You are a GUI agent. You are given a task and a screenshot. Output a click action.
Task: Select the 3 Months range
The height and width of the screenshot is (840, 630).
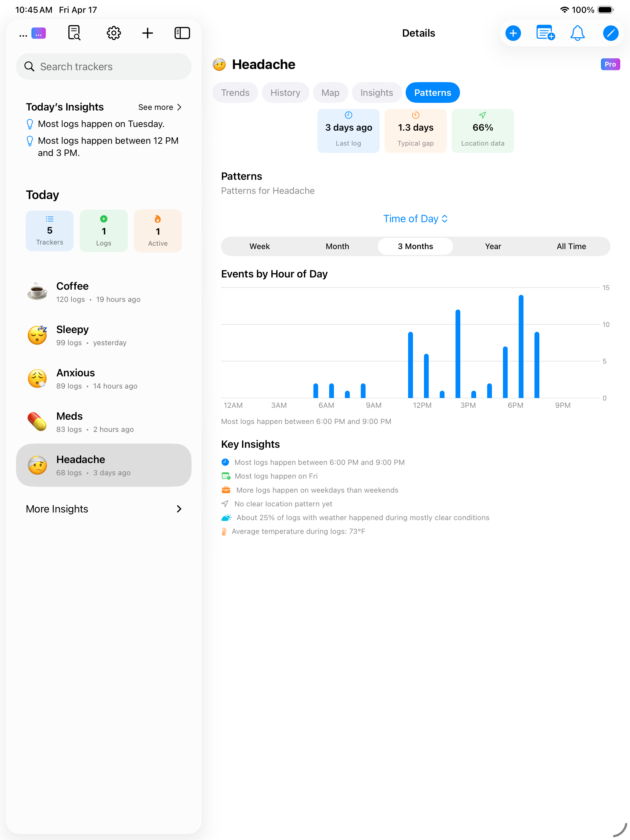tap(415, 246)
